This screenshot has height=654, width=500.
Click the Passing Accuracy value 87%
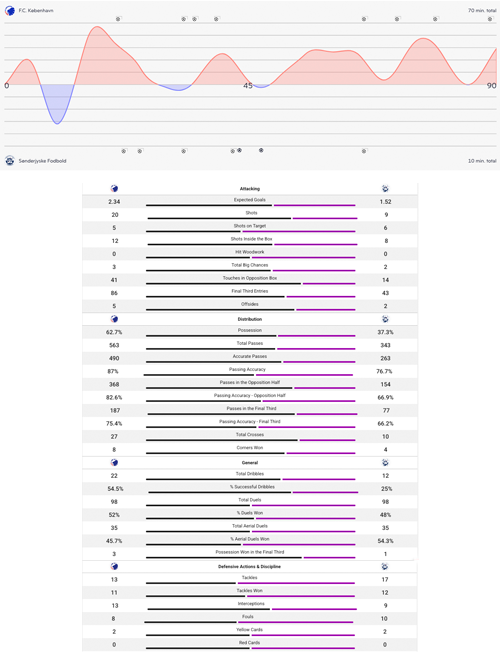click(x=113, y=371)
